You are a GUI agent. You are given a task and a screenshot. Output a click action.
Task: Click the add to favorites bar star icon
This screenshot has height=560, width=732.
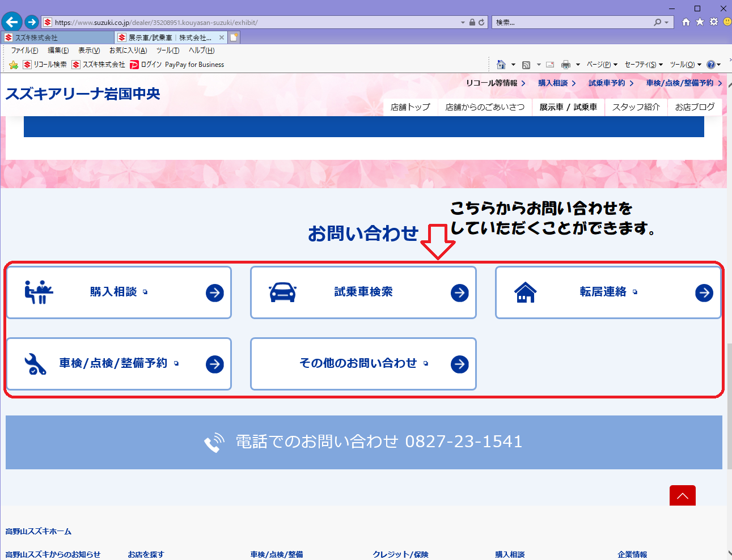click(14, 65)
